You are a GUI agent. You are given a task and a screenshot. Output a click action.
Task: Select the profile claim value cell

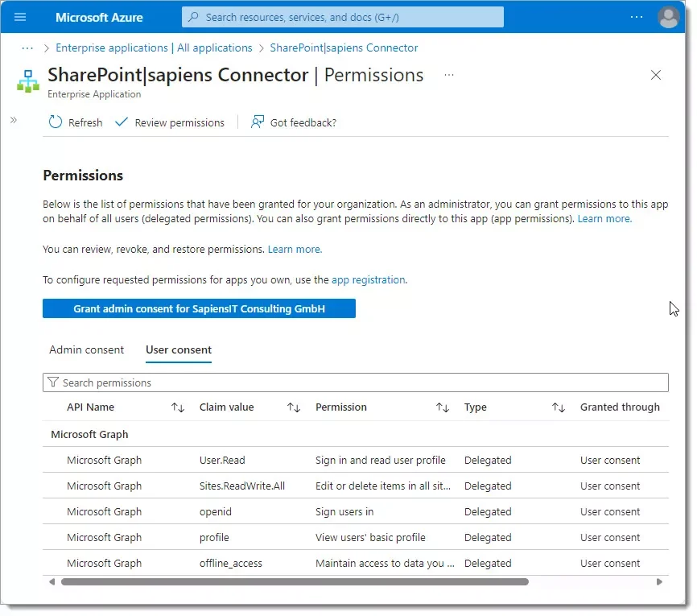(214, 537)
